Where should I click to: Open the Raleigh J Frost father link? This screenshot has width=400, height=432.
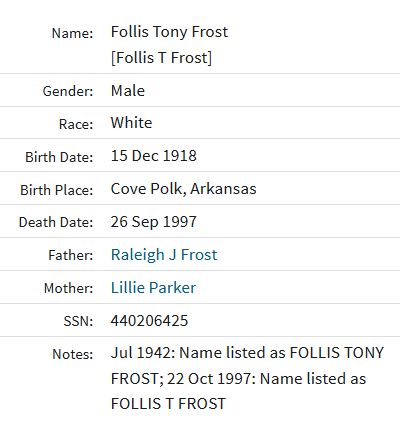tap(164, 255)
